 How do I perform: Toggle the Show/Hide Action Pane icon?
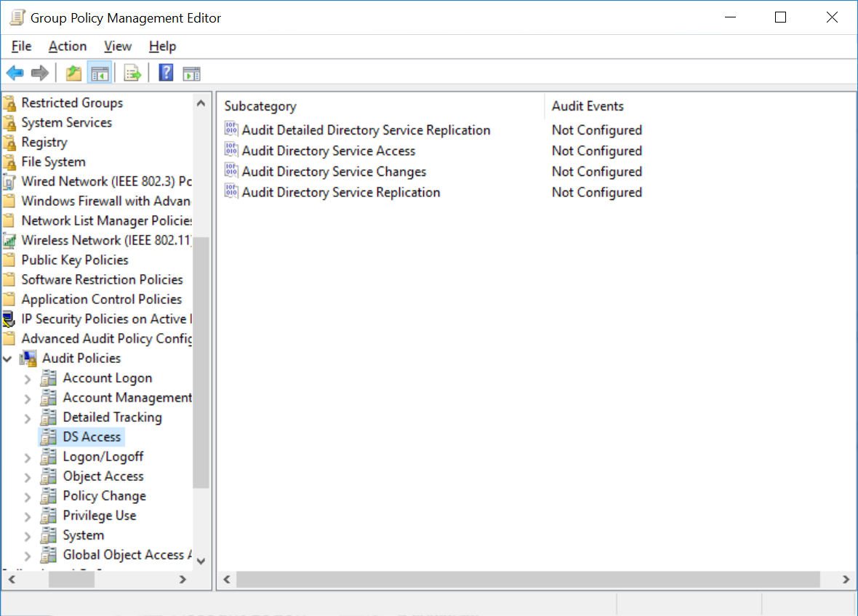191,73
